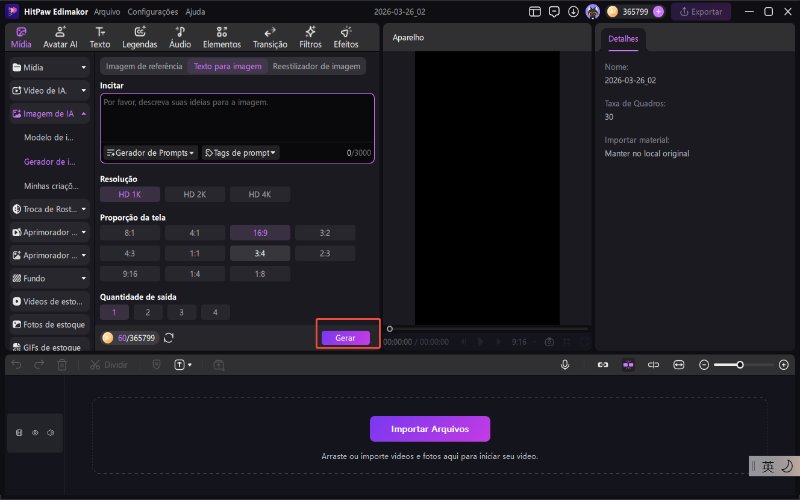Set output quantity to 4
The height and width of the screenshot is (500, 800).
point(214,312)
